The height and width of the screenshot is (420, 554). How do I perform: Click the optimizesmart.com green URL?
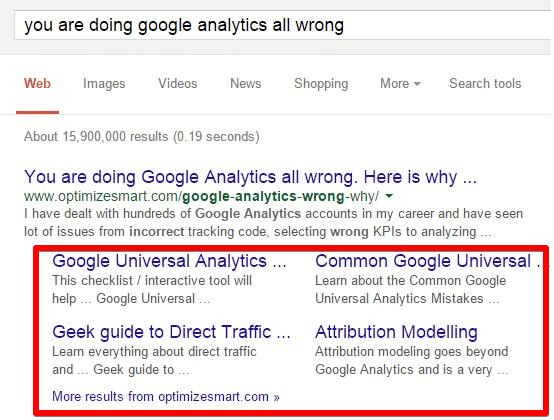coord(201,196)
